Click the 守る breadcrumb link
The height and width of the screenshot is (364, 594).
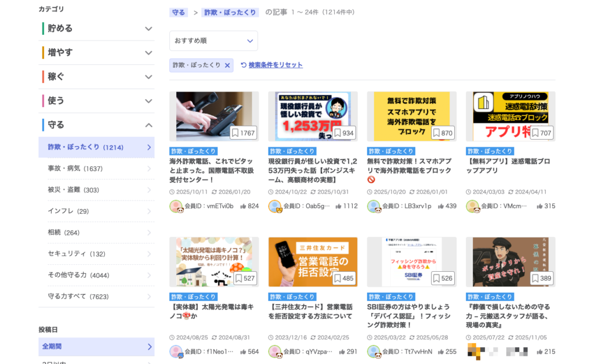pos(179,12)
